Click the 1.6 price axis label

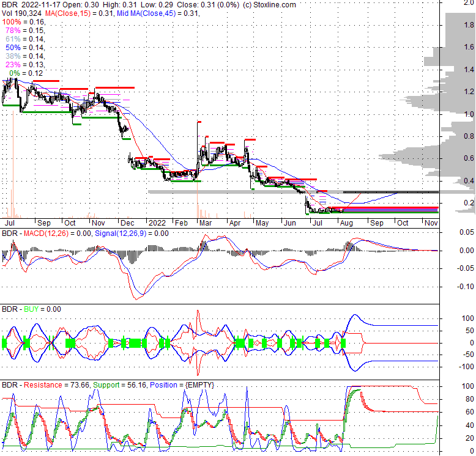click(469, 47)
